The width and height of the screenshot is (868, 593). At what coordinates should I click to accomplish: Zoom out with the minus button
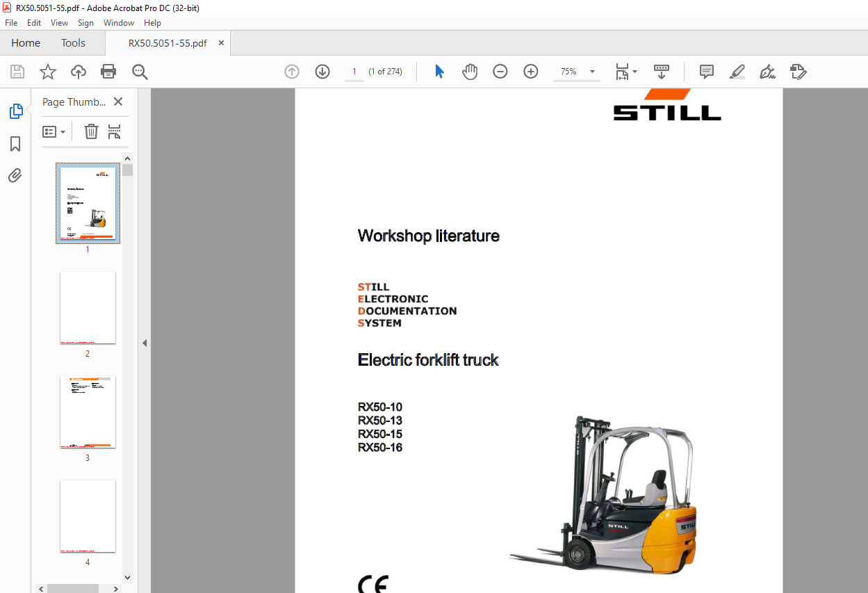pos(500,72)
